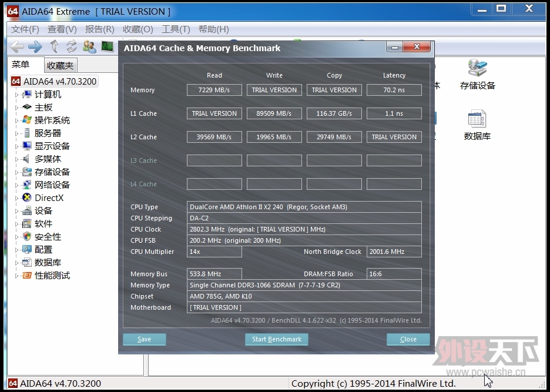Go back with the left arrow toolbar icon
This screenshot has width=550, height=392.
pos(17,46)
